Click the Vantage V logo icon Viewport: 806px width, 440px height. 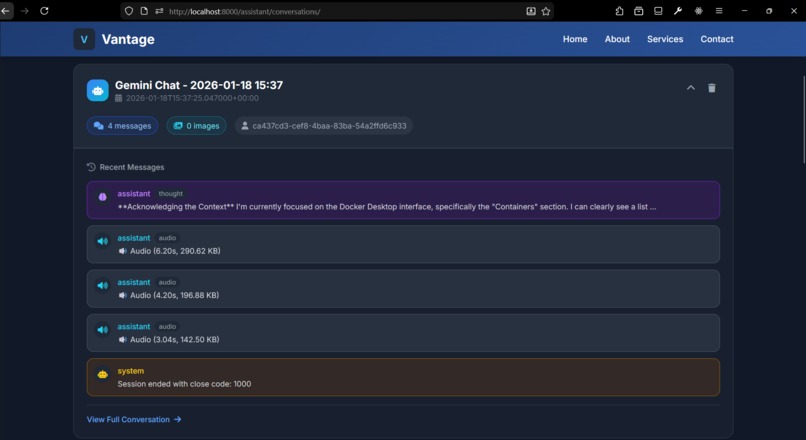point(84,39)
